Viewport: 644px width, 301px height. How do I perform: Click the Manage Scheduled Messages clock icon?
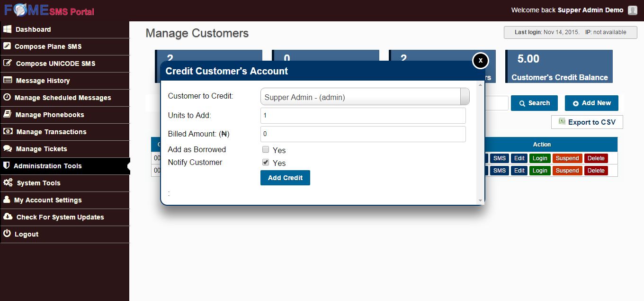tap(7, 98)
